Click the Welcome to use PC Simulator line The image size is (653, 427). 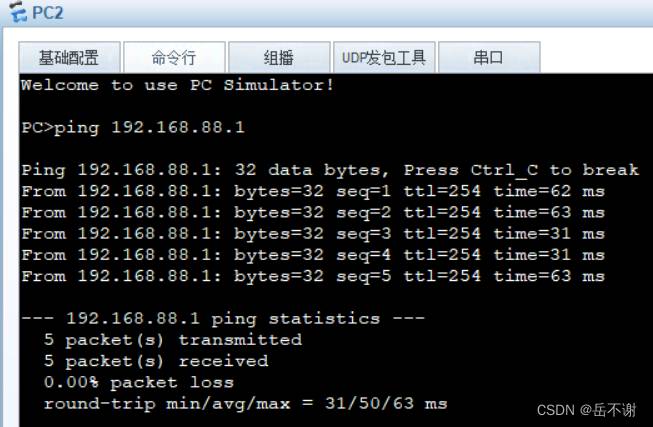[177, 85]
